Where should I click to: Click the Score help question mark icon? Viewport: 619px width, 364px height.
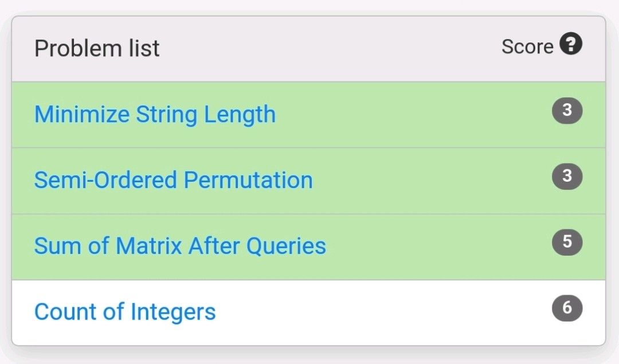pos(571,45)
